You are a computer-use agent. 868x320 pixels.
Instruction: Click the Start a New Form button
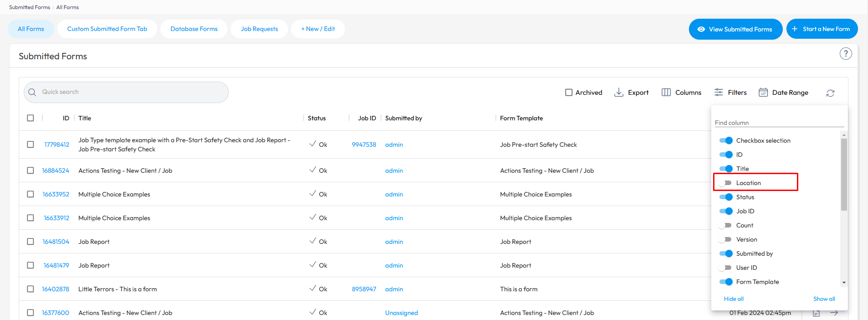click(x=822, y=29)
